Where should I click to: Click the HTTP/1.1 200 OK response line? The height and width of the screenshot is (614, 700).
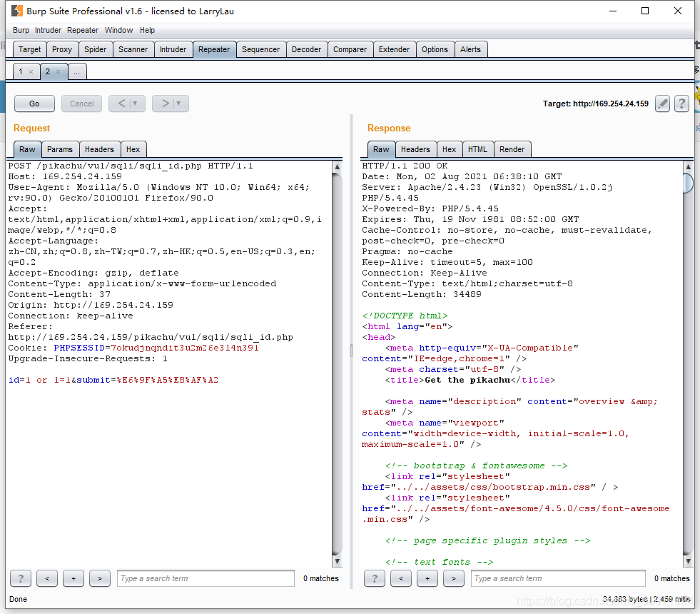coord(405,166)
